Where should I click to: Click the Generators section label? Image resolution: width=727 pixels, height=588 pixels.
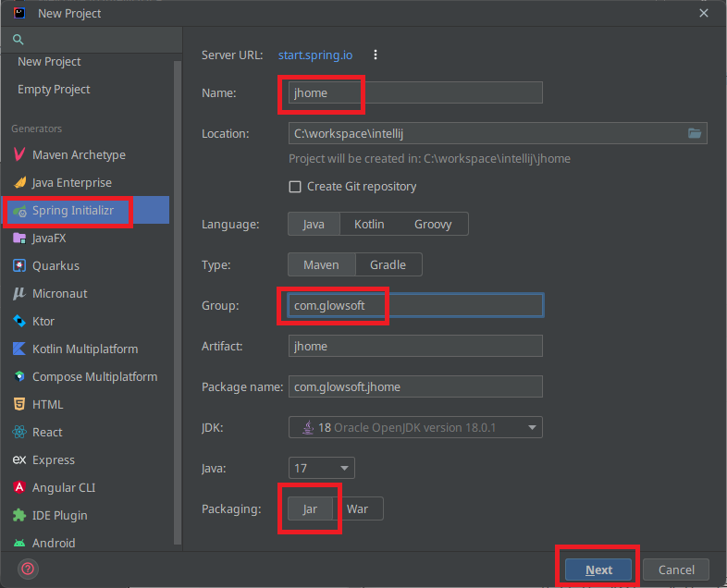(x=37, y=129)
